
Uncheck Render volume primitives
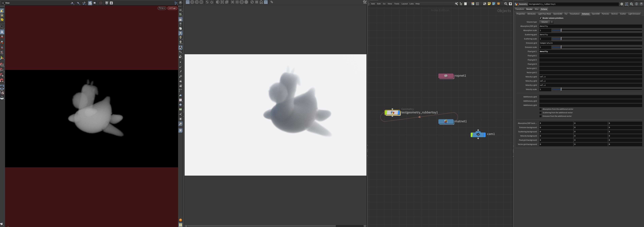[x=540, y=18]
